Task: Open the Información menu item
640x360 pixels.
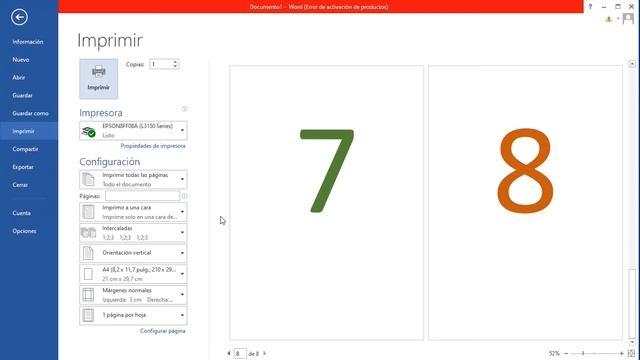Action: [28, 42]
